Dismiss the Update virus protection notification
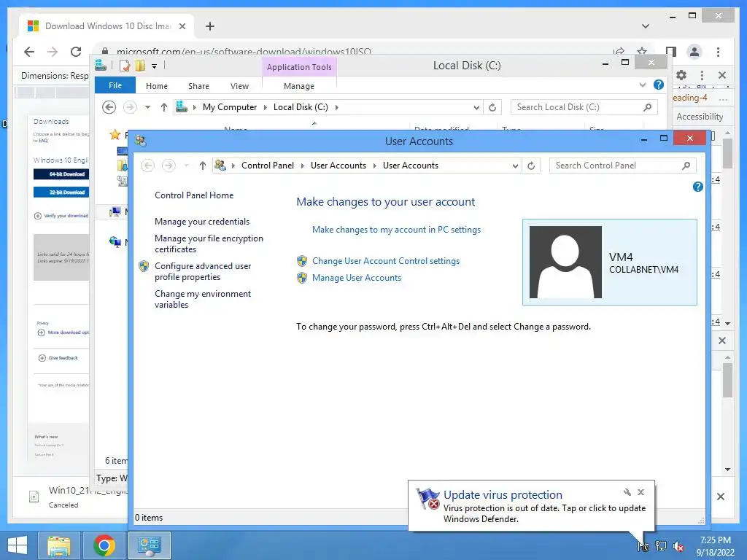This screenshot has height=560, width=747. pyautogui.click(x=640, y=492)
